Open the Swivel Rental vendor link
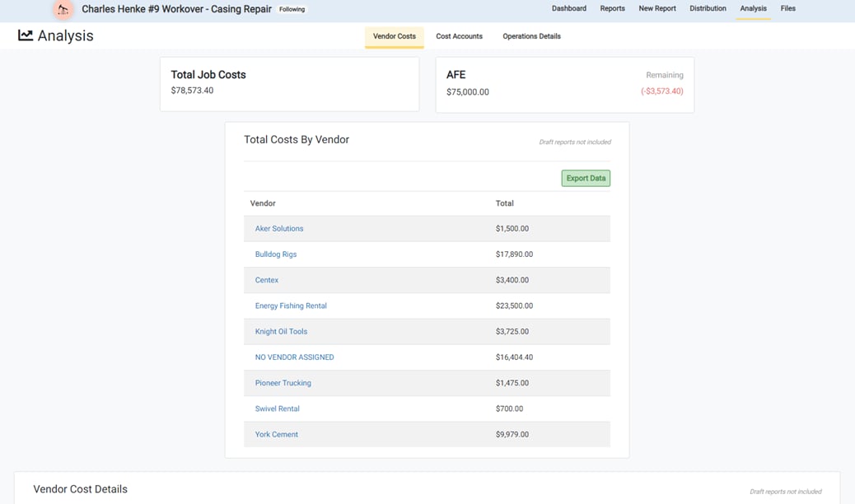855x504 pixels. tap(277, 408)
